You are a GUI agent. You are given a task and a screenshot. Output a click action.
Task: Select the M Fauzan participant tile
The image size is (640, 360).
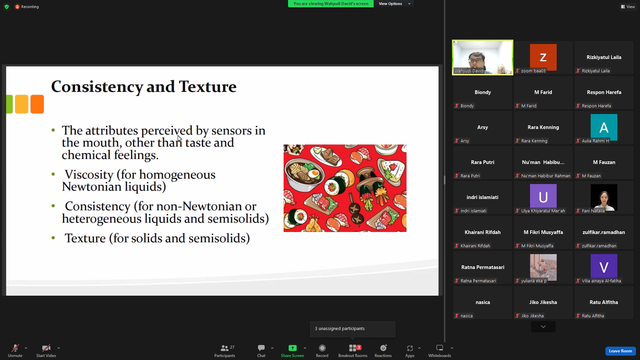pyautogui.click(x=604, y=162)
